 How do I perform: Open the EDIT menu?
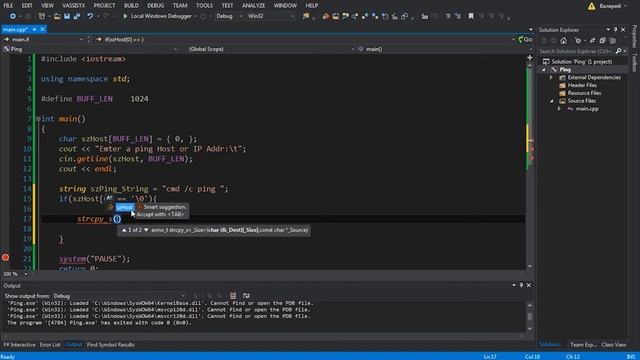pos(27,6)
